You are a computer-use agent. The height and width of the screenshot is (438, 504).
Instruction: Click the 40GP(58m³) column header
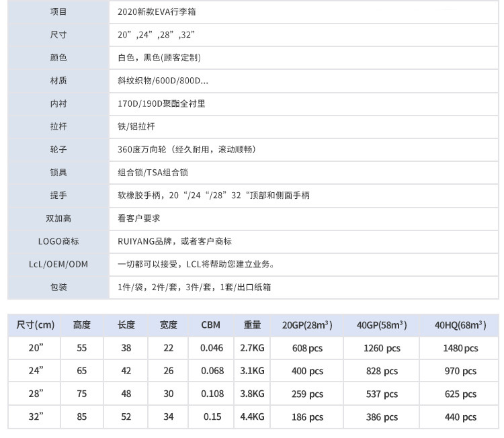tap(382, 325)
